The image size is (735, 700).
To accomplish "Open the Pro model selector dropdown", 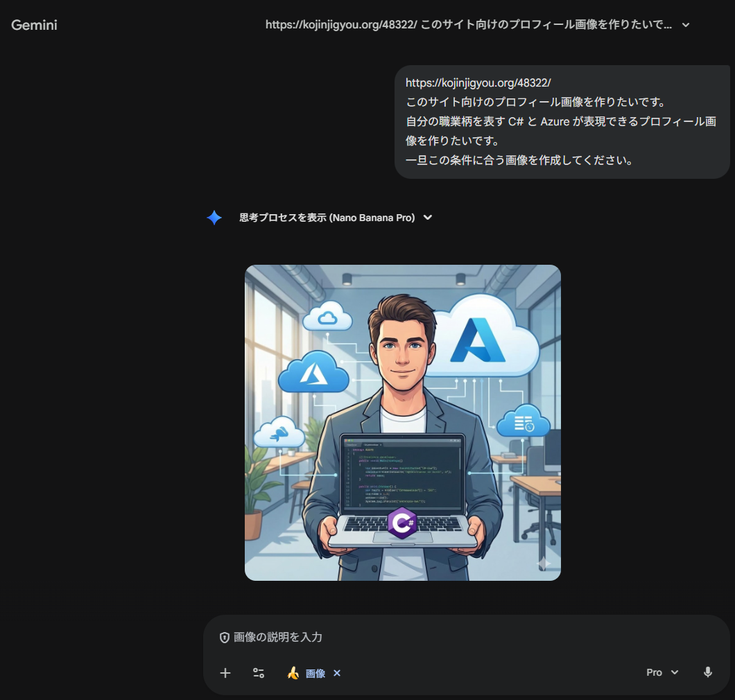I will [662, 672].
